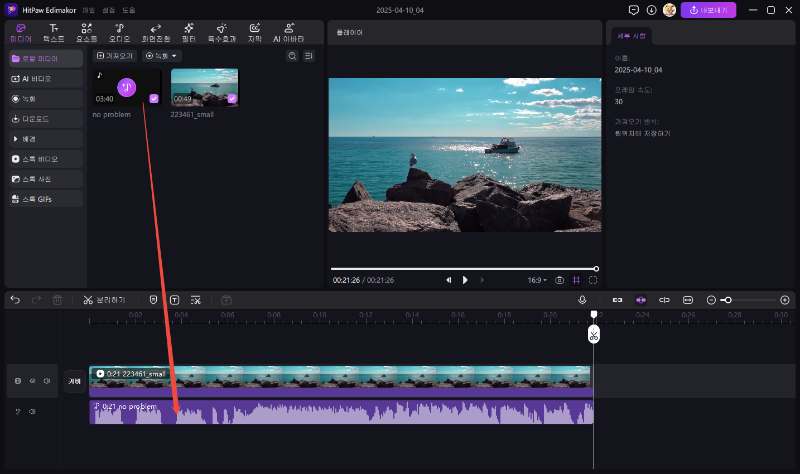Open the 16:9 aspect ratio dropdown
This screenshot has height=474, width=800.
pyautogui.click(x=537, y=280)
